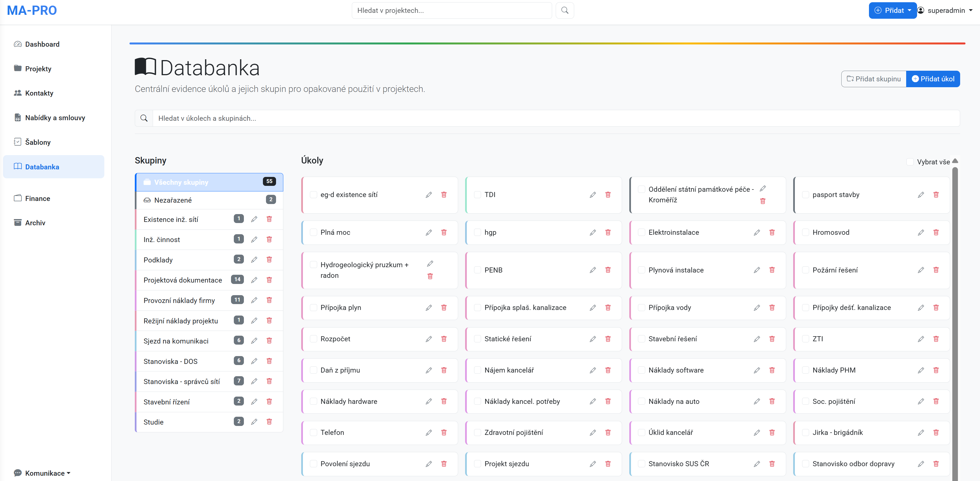The image size is (980, 481).
Task: Edit the Projektová dokumentace group
Action: coord(254,280)
